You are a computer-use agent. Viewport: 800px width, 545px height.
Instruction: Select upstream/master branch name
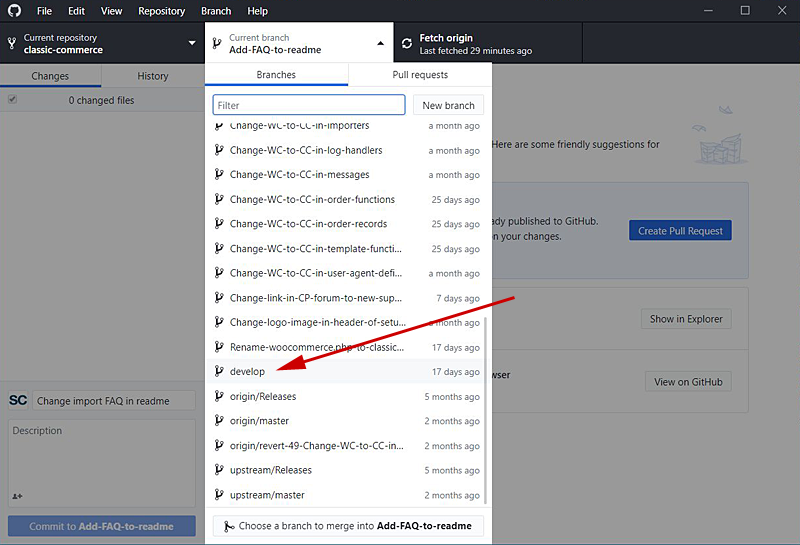[x=267, y=495]
